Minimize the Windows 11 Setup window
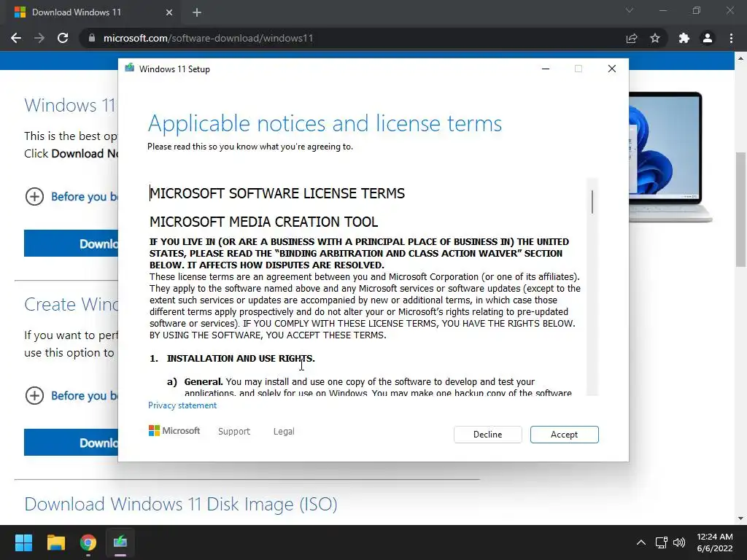The height and width of the screenshot is (560, 747). coord(546,69)
